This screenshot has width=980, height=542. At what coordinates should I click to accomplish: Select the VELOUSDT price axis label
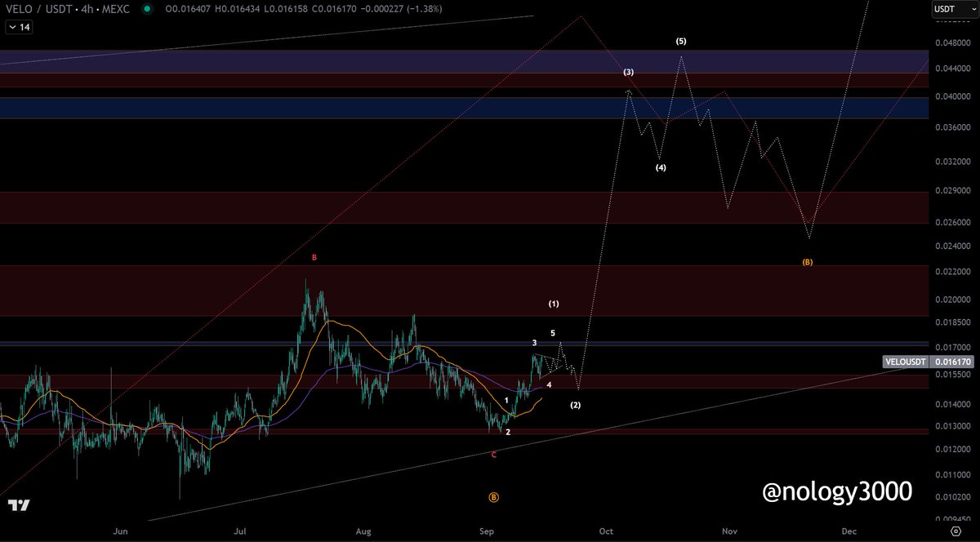pos(905,361)
